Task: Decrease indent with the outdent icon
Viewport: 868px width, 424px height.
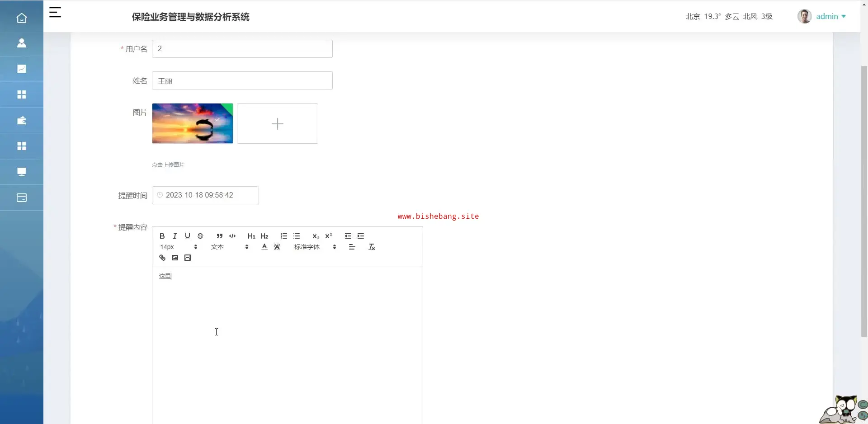Action: 348,236
